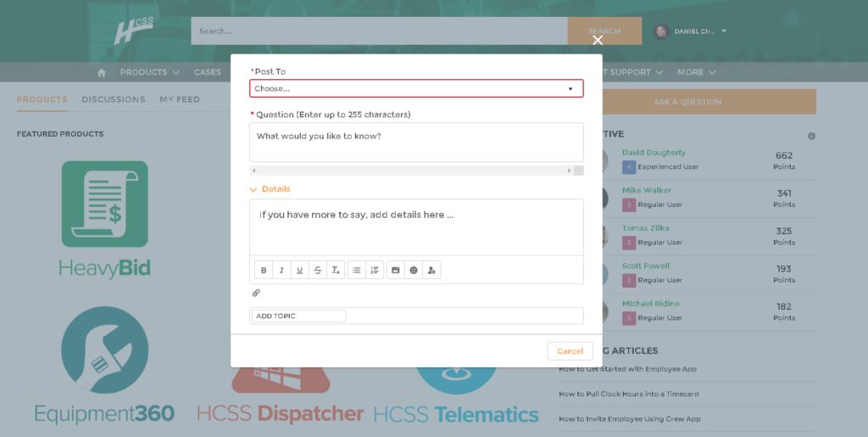868x437 pixels.
Task: Click the paperclip attach file icon
Action: click(x=256, y=293)
